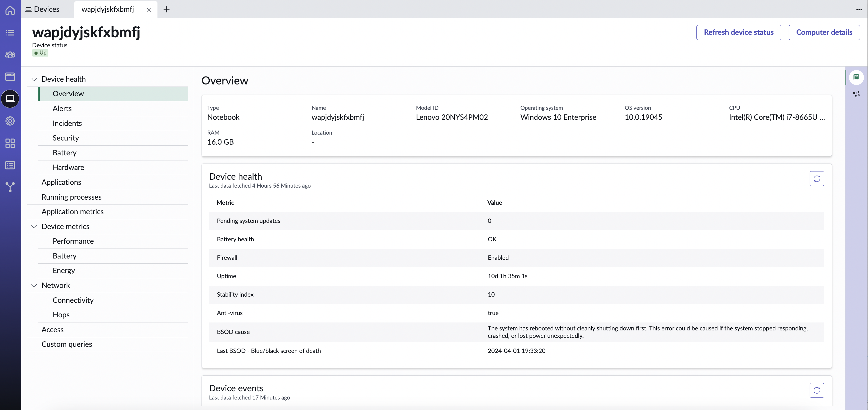Open Application metrics

(108, 212)
